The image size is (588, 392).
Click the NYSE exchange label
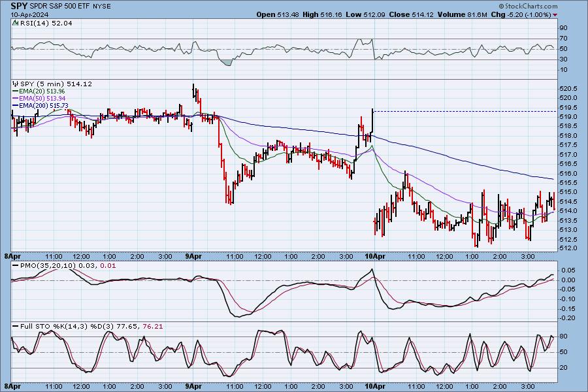coord(102,7)
